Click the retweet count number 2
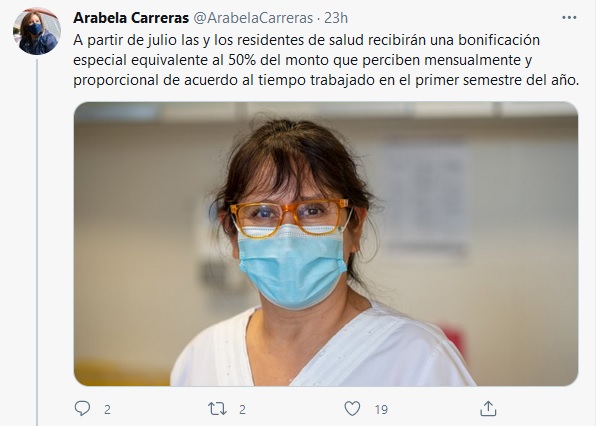596x426 pixels. pyautogui.click(x=243, y=409)
